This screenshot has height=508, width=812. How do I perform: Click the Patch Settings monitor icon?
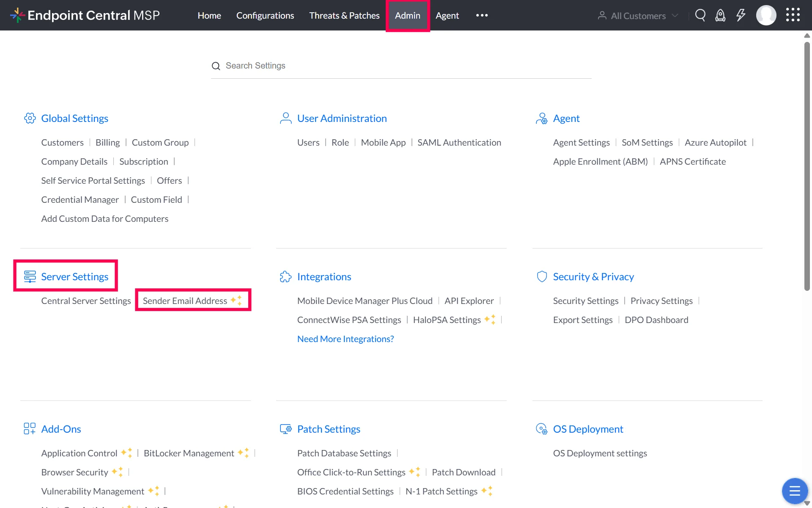(286, 429)
